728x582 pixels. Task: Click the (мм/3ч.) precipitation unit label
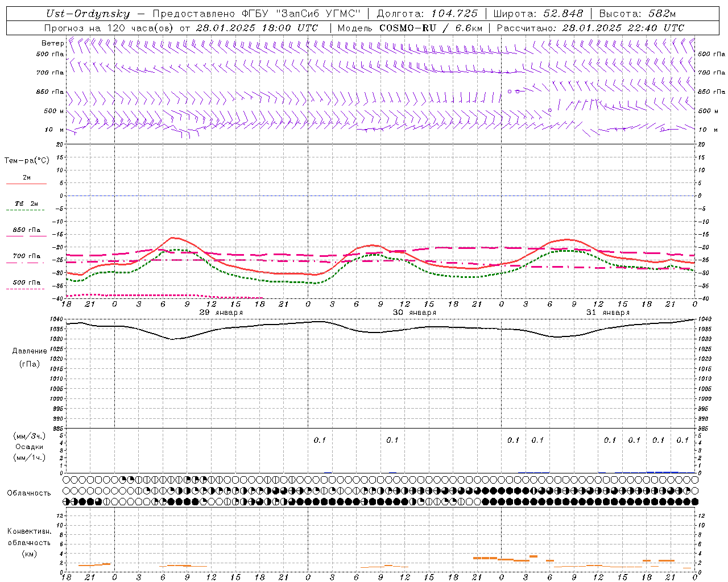(x=29, y=436)
